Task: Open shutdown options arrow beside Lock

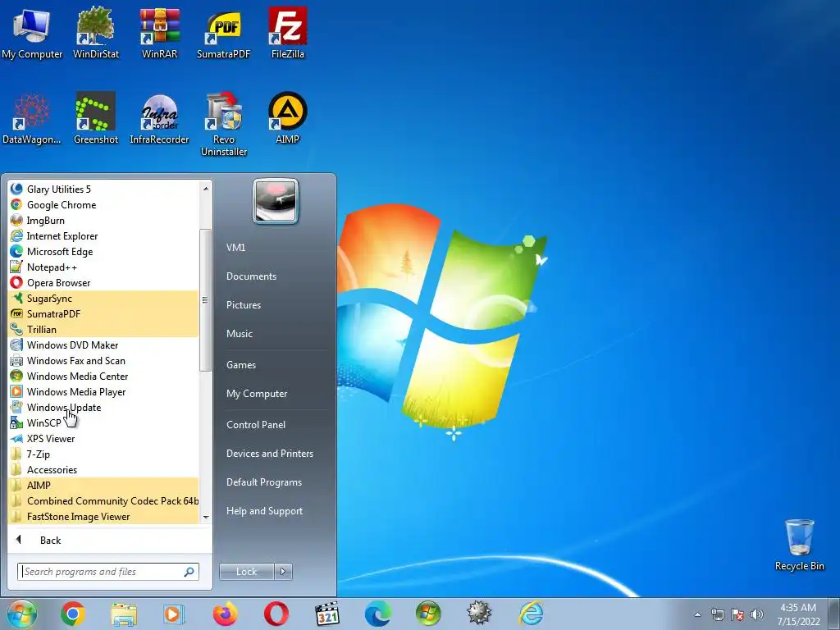Action: [x=283, y=572]
